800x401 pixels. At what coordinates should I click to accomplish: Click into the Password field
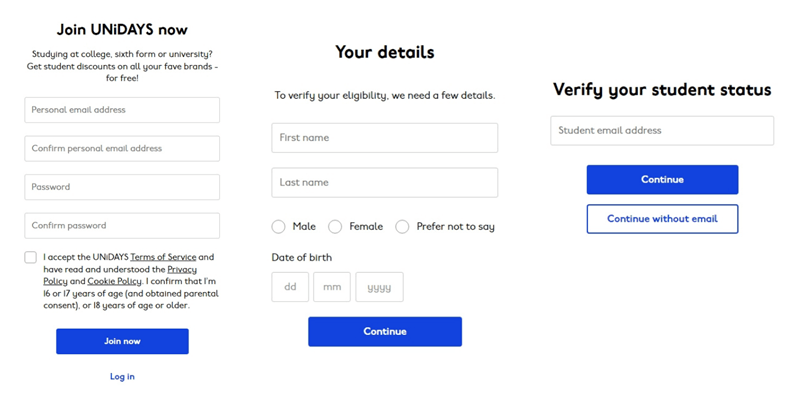tap(122, 187)
